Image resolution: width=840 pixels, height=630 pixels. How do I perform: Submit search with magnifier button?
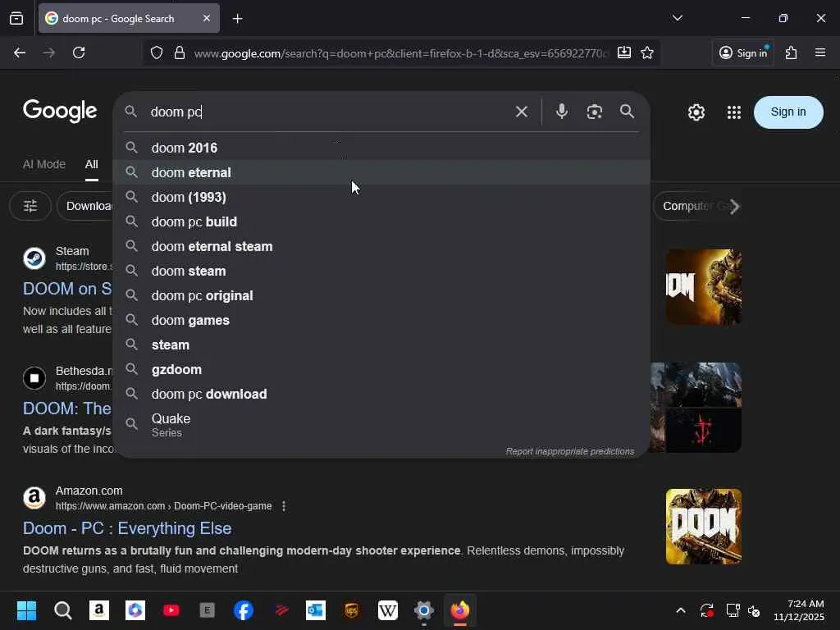click(627, 112)
